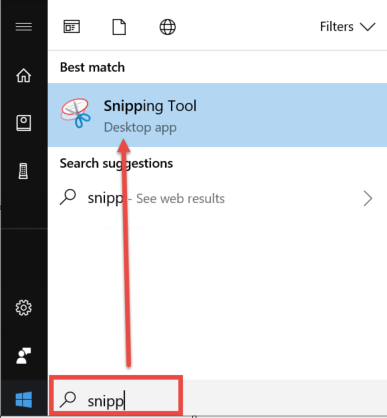This screenshot has height=418, width=387.
Task: Open the Feedback person icon
Action: click(24, 356)
